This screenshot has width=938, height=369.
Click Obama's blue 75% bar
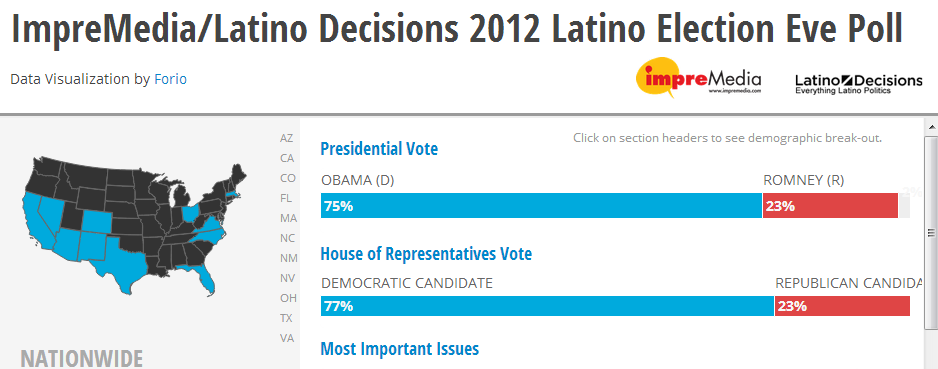click(541, 206)
